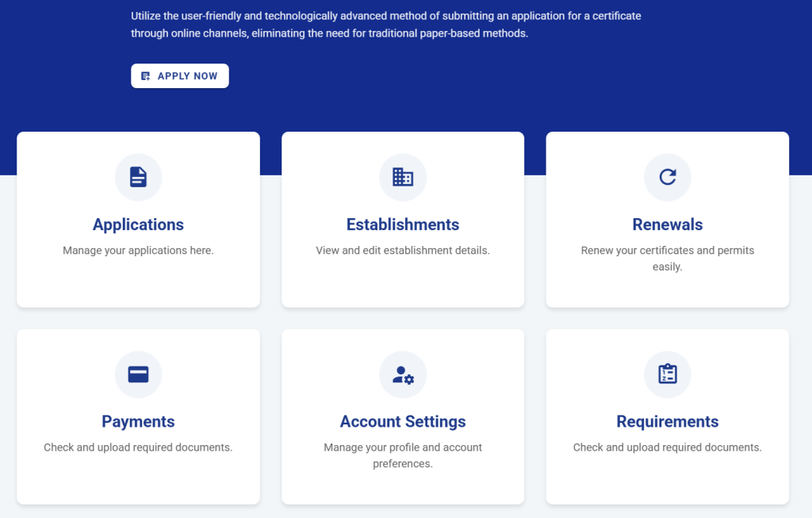Open the Payments heading link
The image size is (812, 518).
pyautogui.click(x=138, y=421)
